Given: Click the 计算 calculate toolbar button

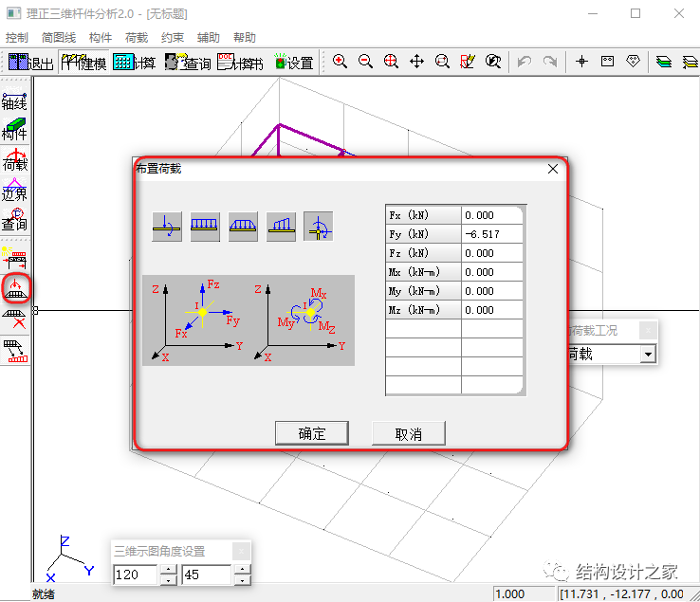Looking at the screenshot, I should click(x=134, y=62).
